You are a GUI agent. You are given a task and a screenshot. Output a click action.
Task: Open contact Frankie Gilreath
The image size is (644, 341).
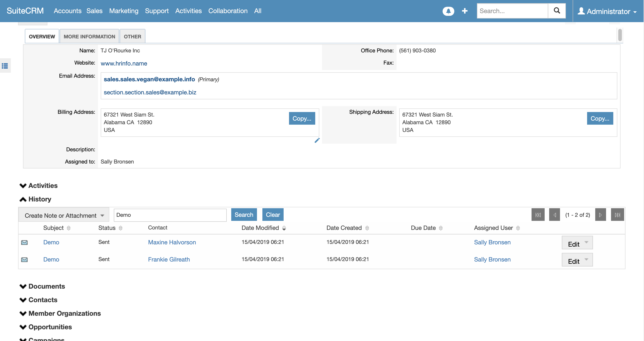pyautogui.click(x=169, y=259)
